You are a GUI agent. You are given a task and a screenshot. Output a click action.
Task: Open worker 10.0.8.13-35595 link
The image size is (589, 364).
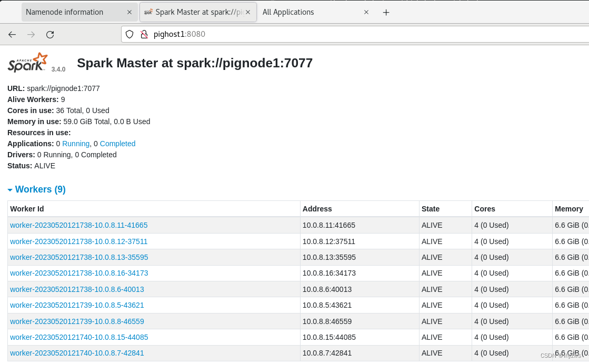(79, 257)
